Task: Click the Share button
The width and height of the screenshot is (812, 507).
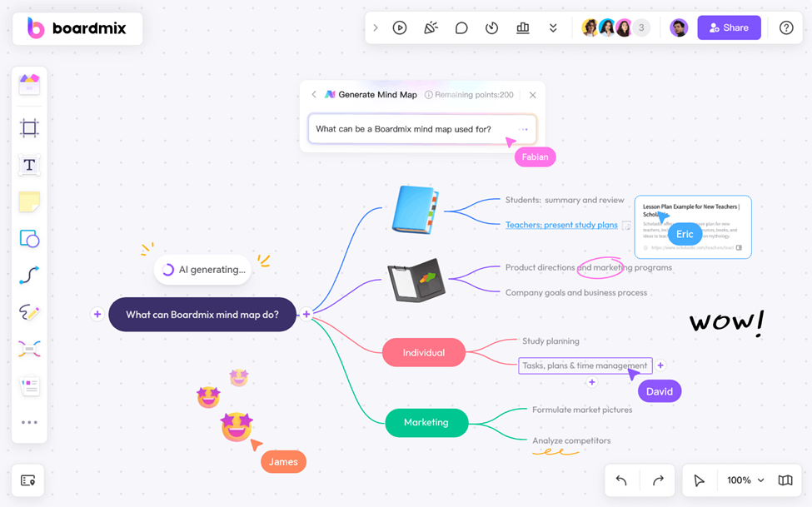Action: (729, 27)
